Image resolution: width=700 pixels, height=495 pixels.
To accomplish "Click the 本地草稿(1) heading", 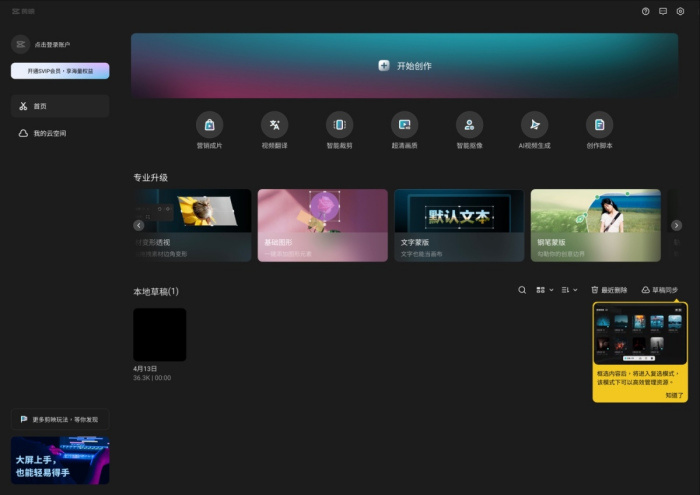I will point(156,291).
